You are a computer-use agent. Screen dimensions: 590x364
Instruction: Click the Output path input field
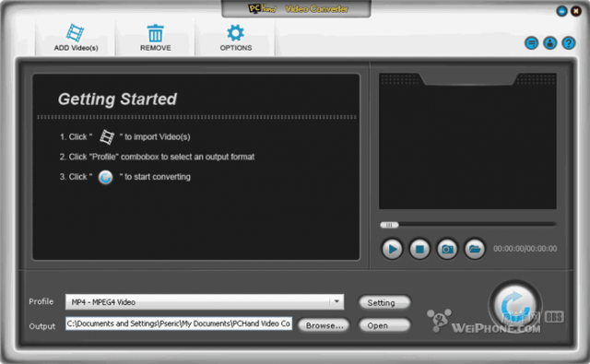(x=179, y=323)
